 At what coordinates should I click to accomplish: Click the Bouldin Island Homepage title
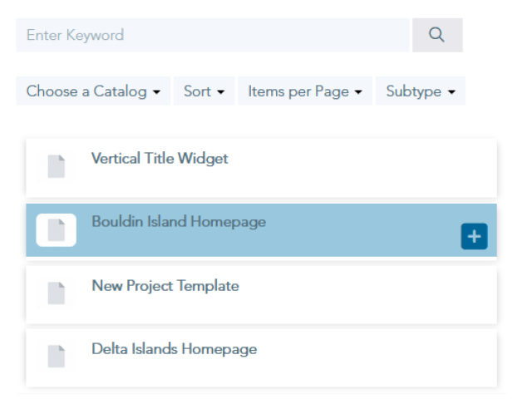[x=179, y=222]
